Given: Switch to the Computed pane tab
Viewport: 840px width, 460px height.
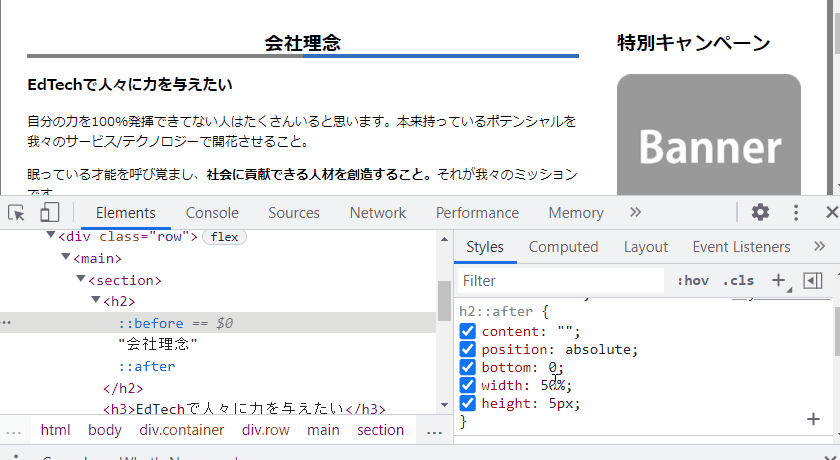Looking at the screenshot, I should coord(563,247).
